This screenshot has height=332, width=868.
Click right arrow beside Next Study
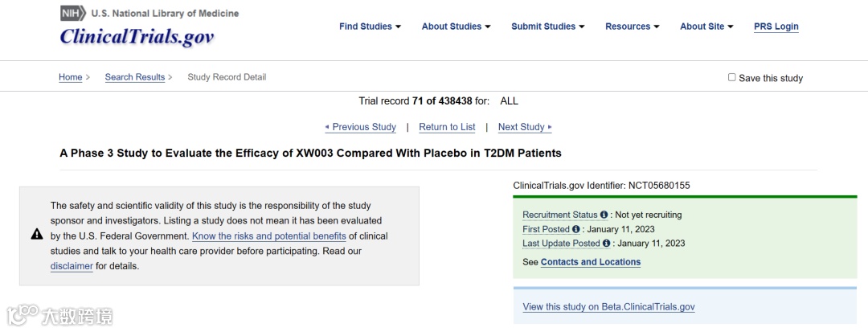tap(550, 127)
